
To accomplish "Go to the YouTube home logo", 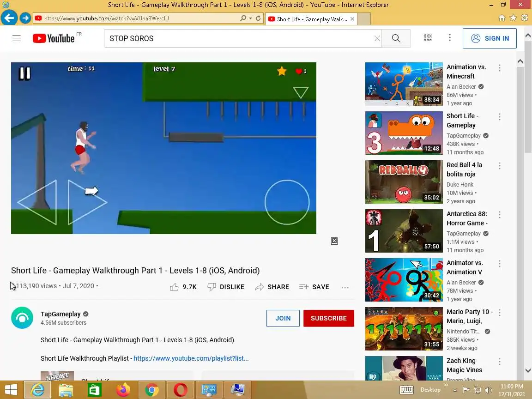I will pos(54,38).
